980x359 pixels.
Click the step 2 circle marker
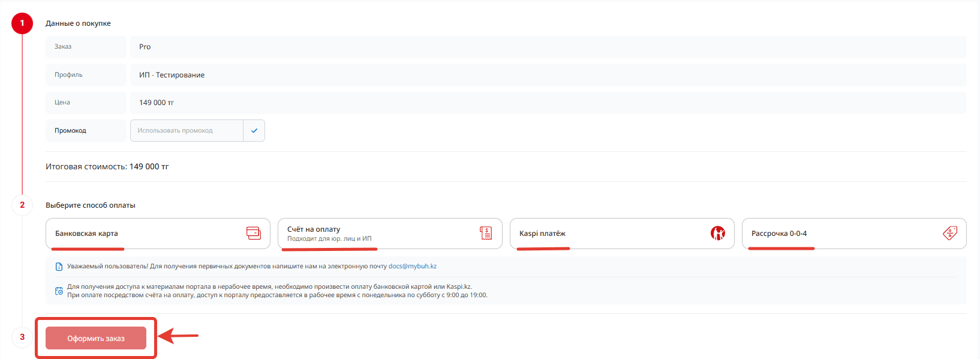coord(22,205)
